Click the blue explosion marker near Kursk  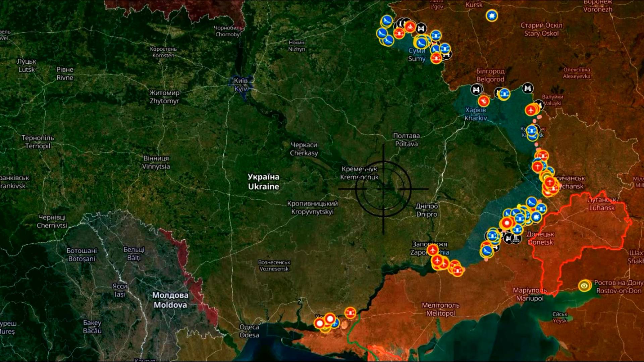(x=492, y=16)
